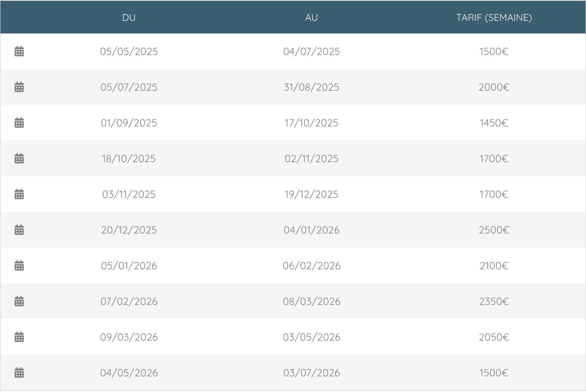The width and height of the screenshot is (586, 392).
Task: Click calendar icon for the 05/05/2025 row
Action: coord(19,51)
